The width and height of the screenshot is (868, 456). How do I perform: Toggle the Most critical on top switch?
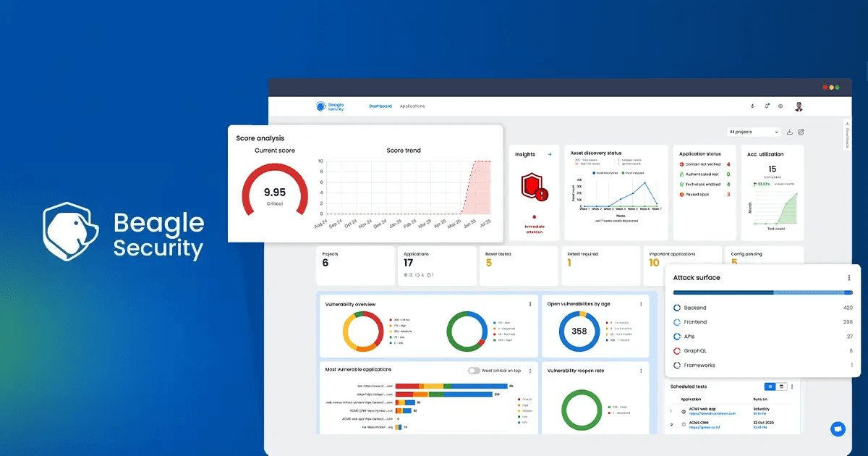(x=474, y=371)
